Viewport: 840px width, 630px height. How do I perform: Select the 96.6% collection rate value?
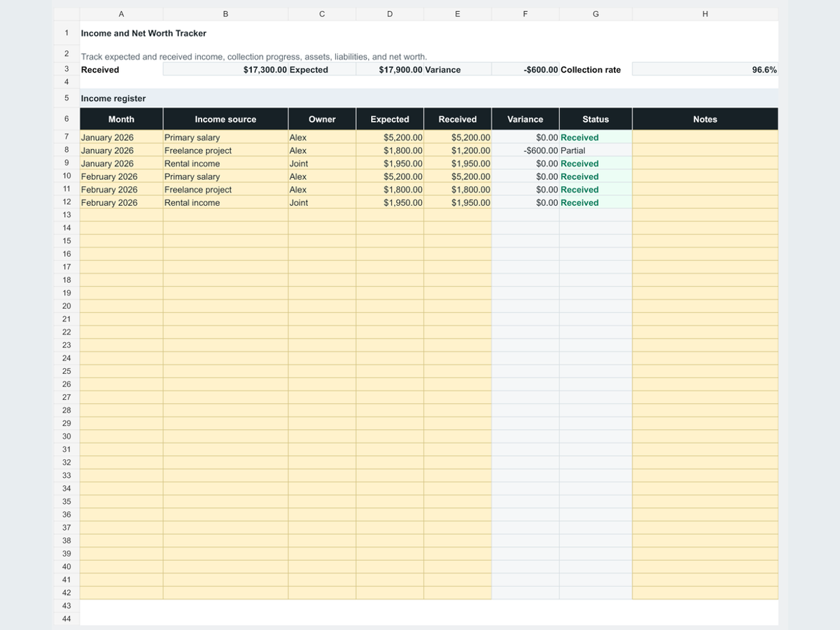pyautogui.click(x=705, y=69)
